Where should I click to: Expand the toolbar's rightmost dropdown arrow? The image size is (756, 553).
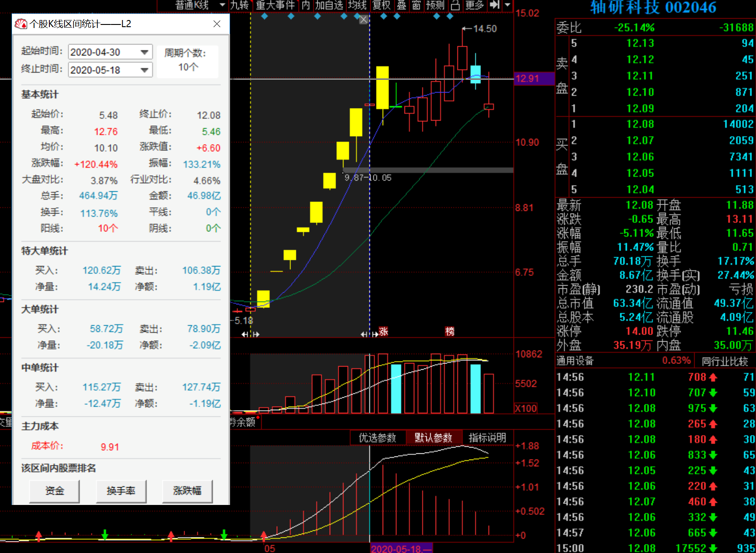[508, 5]
